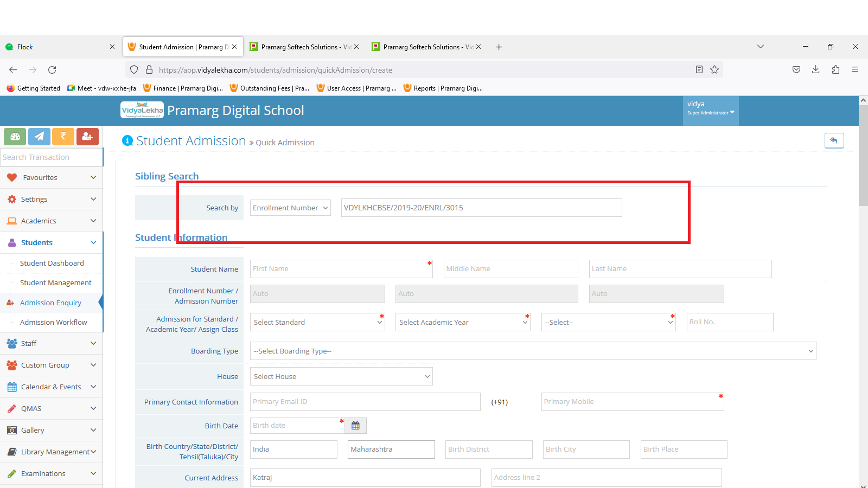
Task: Open the rupee fees icon button
Action: click(x=63, y=137)
